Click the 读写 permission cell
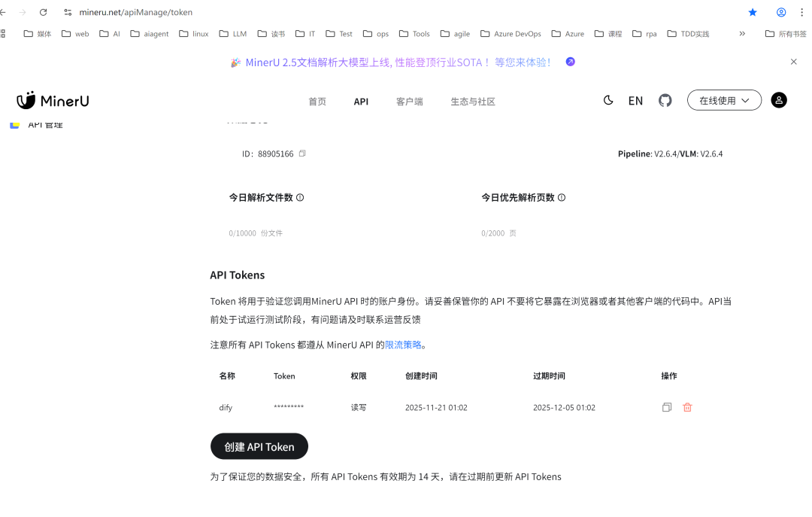The image size is (812, 517). [359, 408]
